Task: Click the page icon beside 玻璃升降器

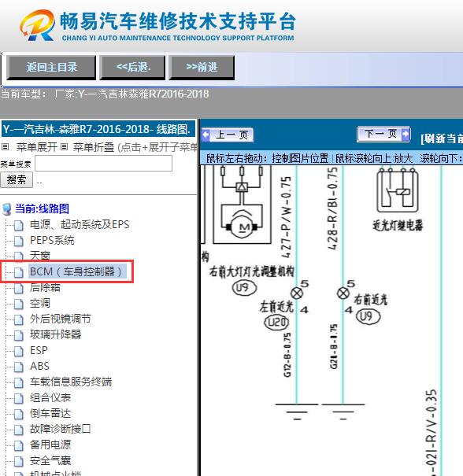Action: 19,335
